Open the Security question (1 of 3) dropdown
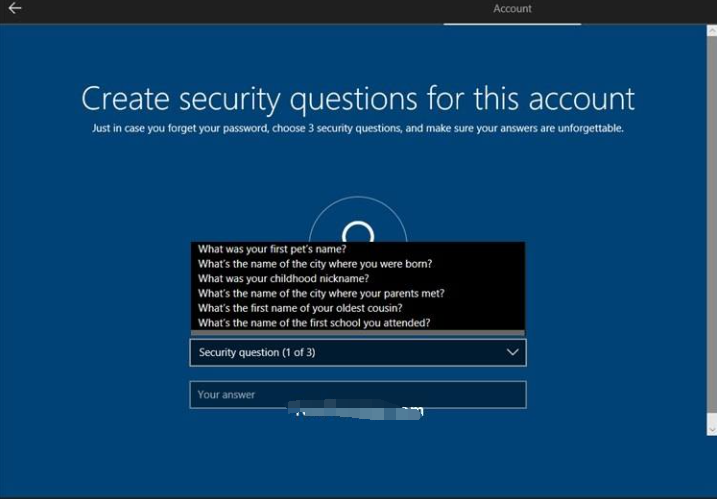 click(x=357, y=352)
